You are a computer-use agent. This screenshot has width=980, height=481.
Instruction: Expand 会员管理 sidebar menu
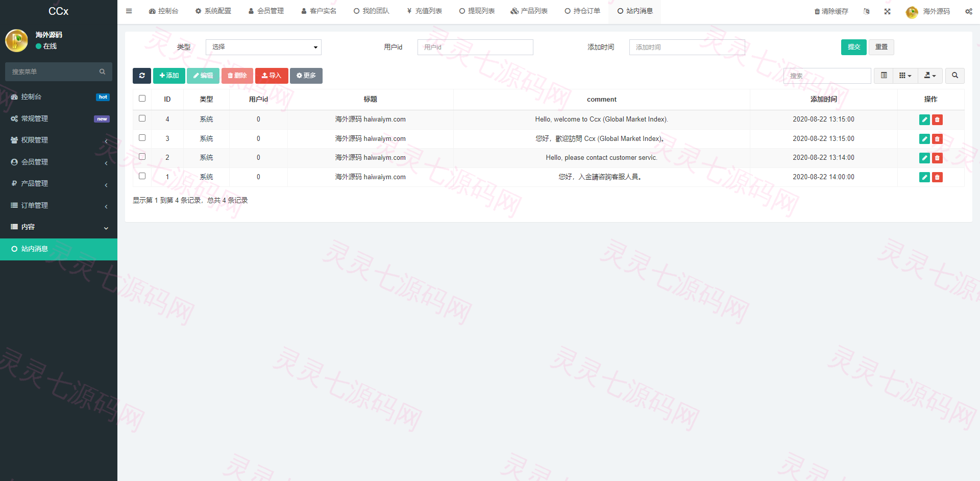click(59, 162)
